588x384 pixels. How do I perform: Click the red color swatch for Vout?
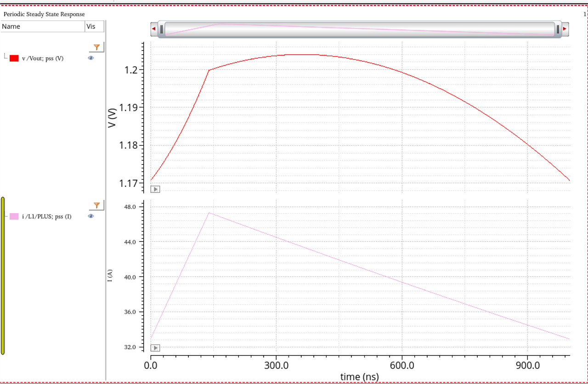pyautogui.click(x=14, y=58)
